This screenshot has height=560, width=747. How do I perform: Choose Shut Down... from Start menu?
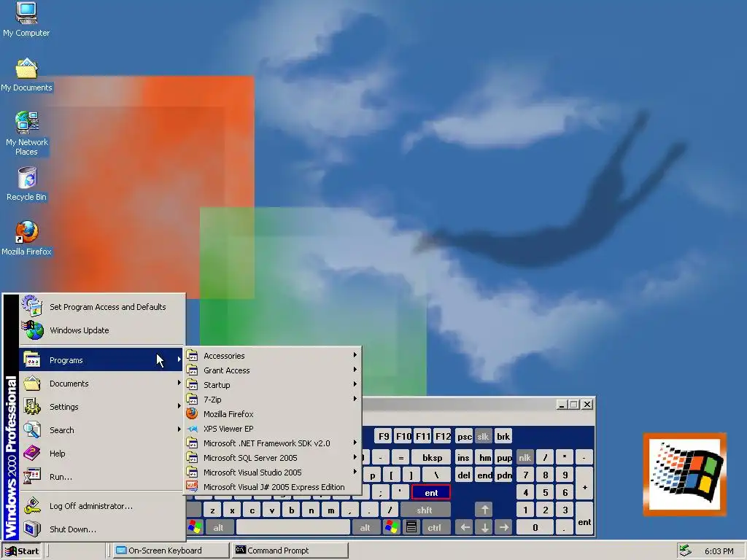coord(101,529)
